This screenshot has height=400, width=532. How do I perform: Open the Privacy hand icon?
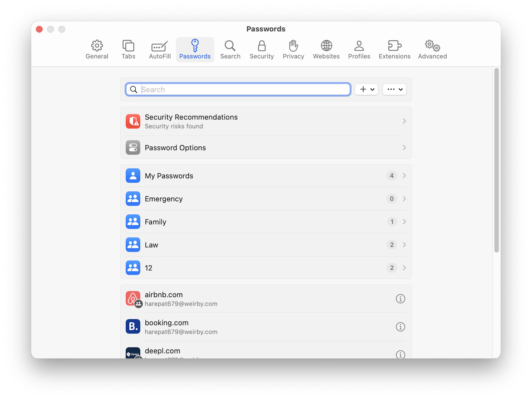293,46
